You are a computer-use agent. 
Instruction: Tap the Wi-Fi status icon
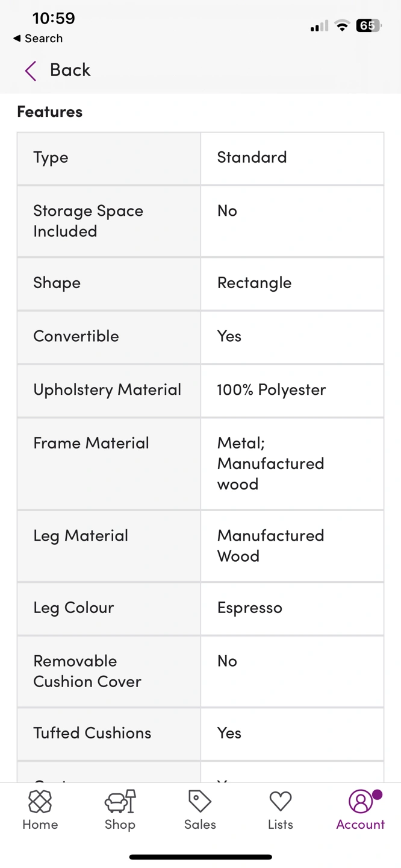[x=342, y=25]
